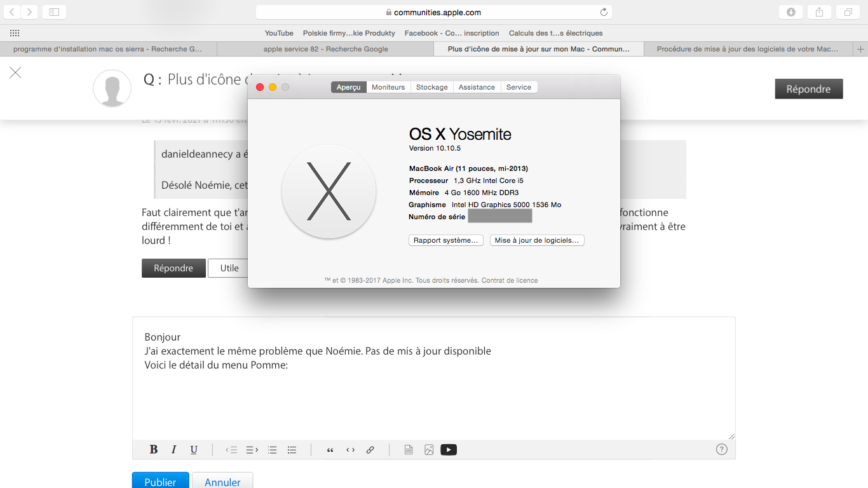The image size is (868, 488).
Task: Click the user avatar beside the question
Action: coord(112,88)
